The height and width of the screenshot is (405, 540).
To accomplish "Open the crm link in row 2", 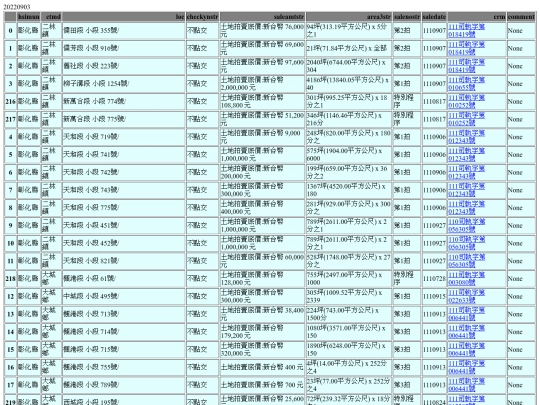I will click(466, 66).
